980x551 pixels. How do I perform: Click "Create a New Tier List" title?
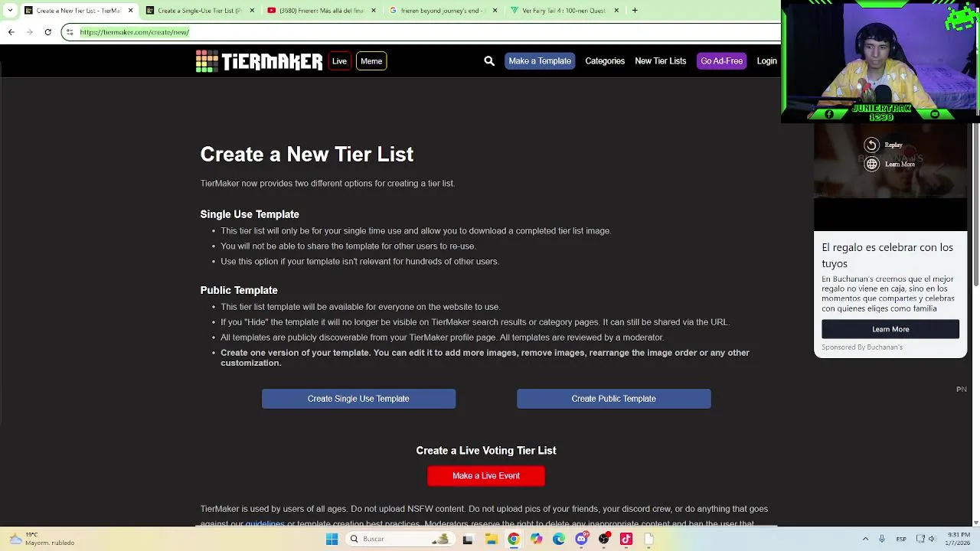point(307,155)
